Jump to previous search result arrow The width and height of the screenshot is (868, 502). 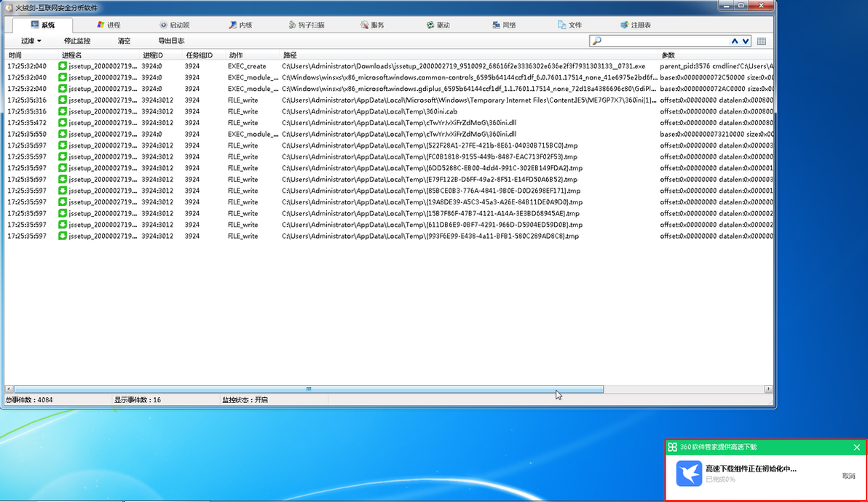click(x=735, y=41)
